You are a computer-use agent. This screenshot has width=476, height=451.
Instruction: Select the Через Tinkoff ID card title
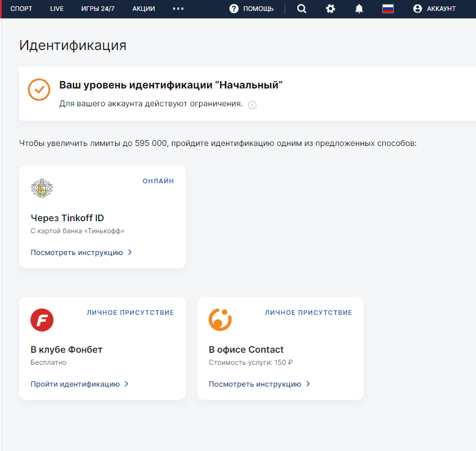67,218
